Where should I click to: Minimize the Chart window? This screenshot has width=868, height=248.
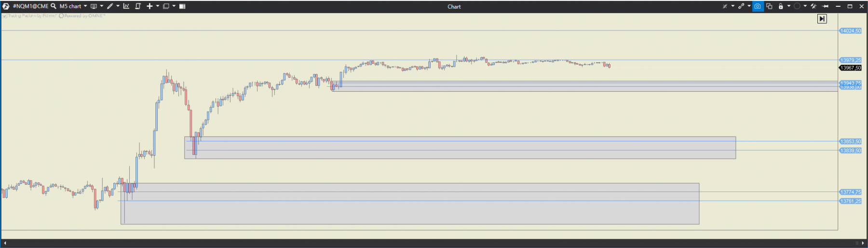[838, 6]
